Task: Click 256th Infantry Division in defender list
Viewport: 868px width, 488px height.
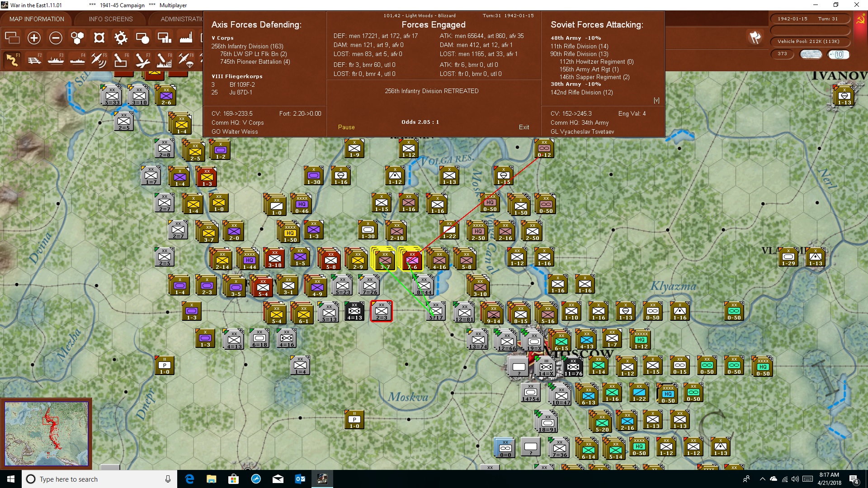Action: [x=247, y=46]
